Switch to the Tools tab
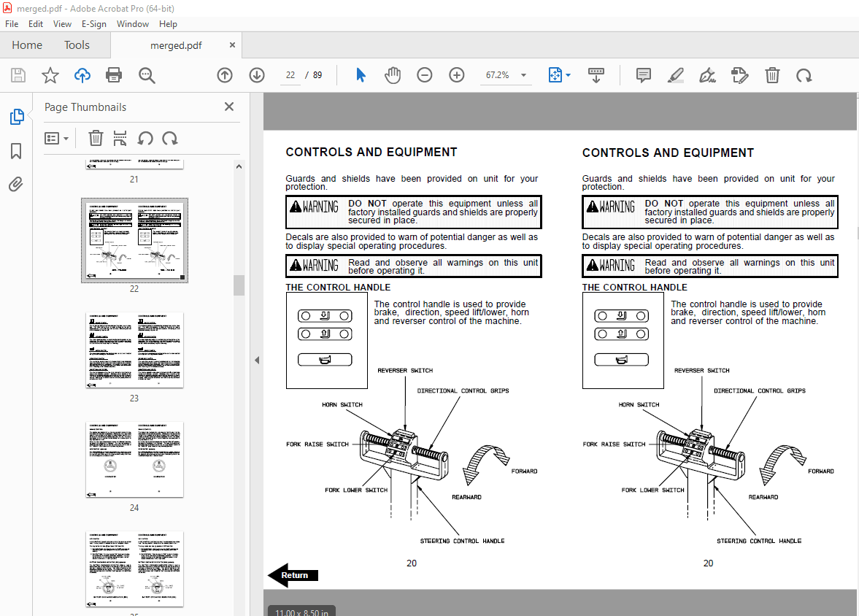 click(x=77, y=45)
